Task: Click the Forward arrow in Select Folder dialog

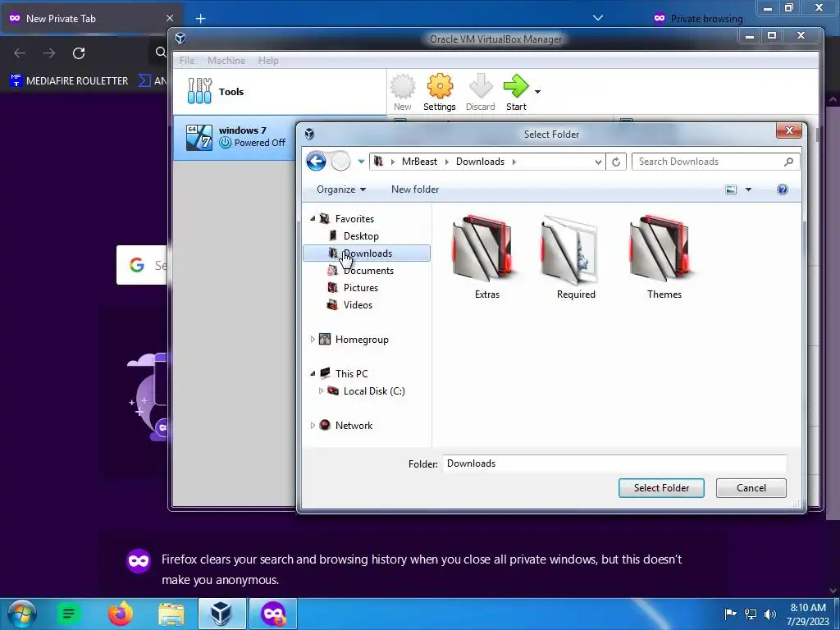Action: click(340, 162)
